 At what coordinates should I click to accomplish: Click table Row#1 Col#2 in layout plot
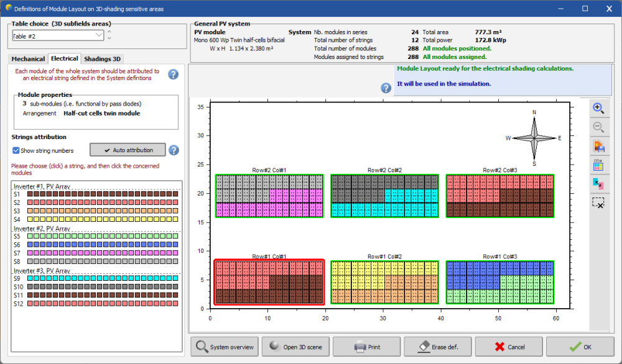click(384, 283)
